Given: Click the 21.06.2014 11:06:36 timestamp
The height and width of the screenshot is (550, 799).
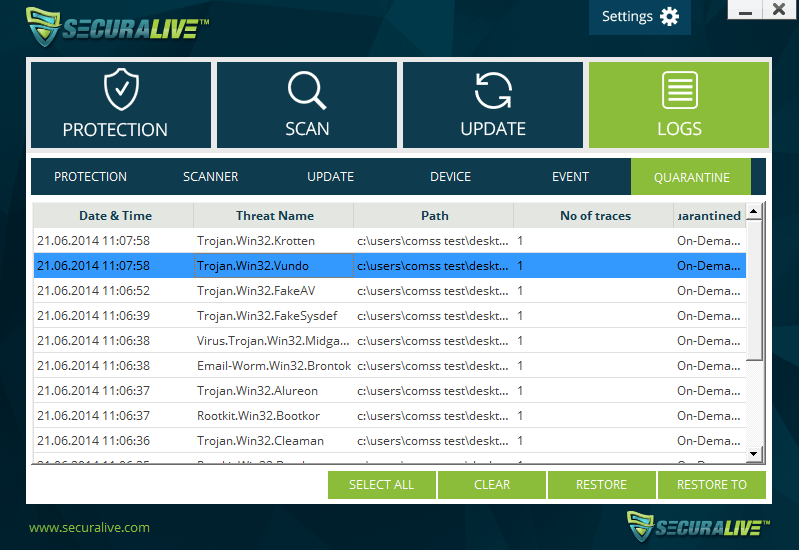Looking at the screenshot, I should pos(94,440).
